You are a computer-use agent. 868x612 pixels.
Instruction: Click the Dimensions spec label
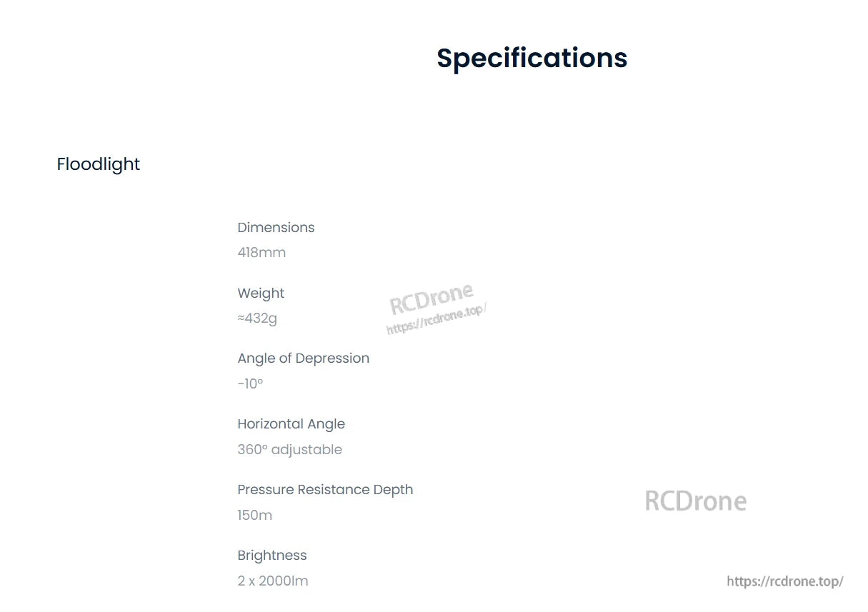pyautogui.click(x=276, y=228)
